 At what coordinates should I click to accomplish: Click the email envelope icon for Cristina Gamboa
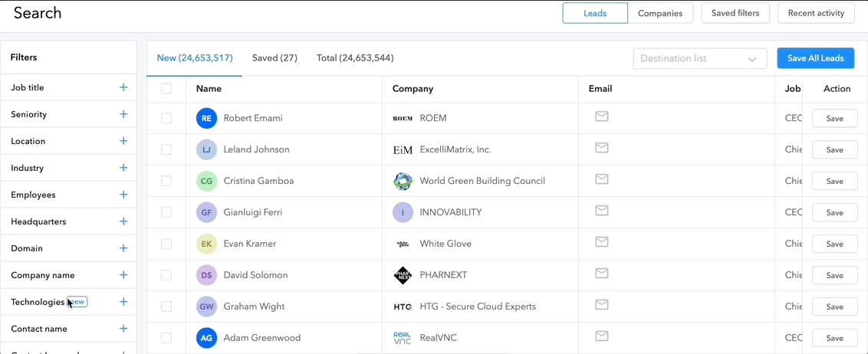[x=602, y=179]
